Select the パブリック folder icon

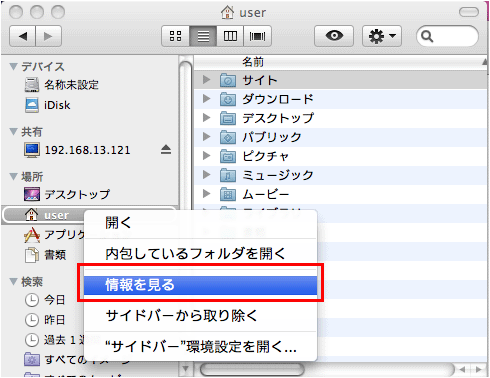point(228,137)
